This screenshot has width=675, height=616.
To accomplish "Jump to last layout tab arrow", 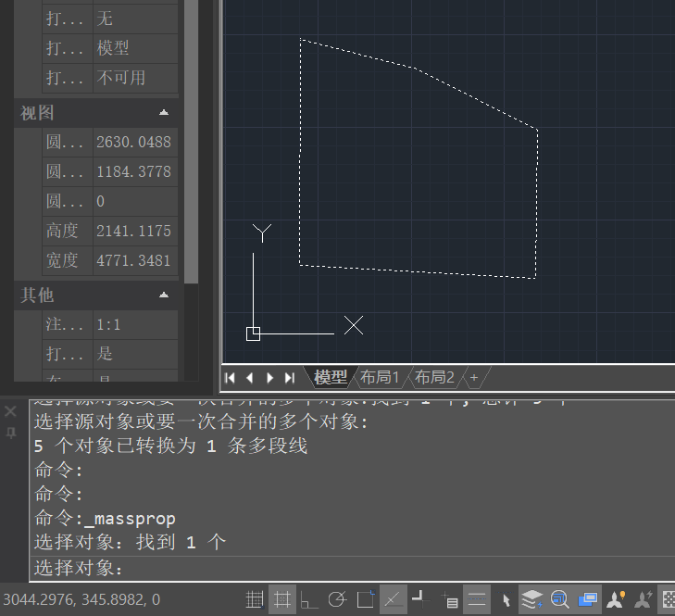I will [290, 378].
